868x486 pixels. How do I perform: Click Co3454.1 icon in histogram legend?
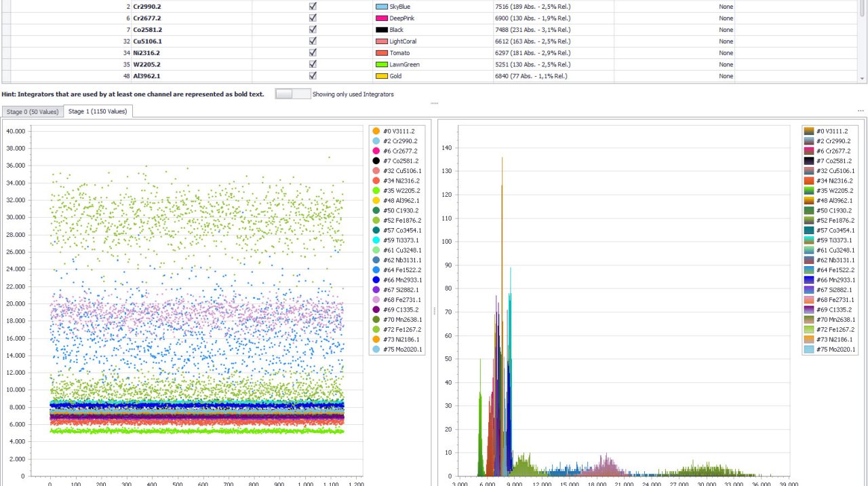pyautogui.click(x=808, y=230)
